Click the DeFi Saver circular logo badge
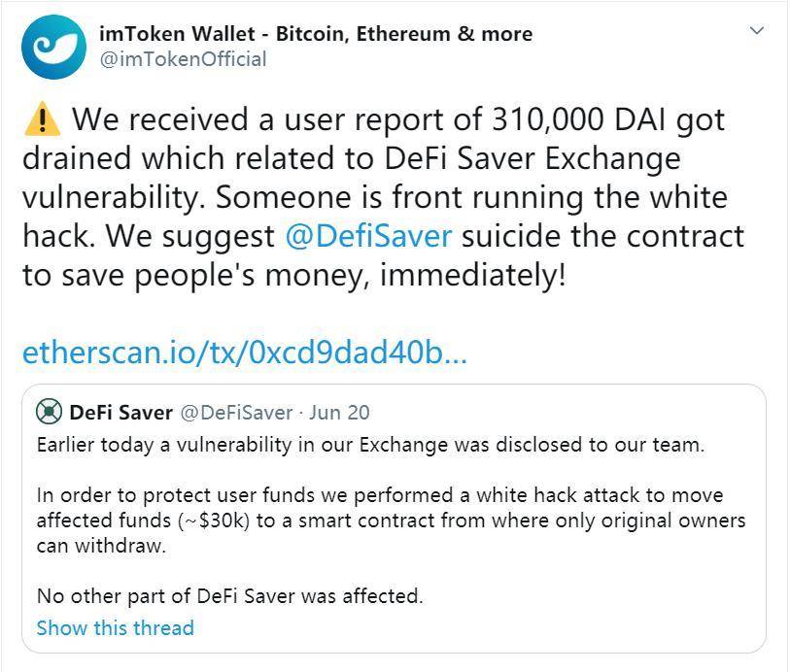Image resolution: width=790 pixels, height=672 pixels. (x=49, y=413)
